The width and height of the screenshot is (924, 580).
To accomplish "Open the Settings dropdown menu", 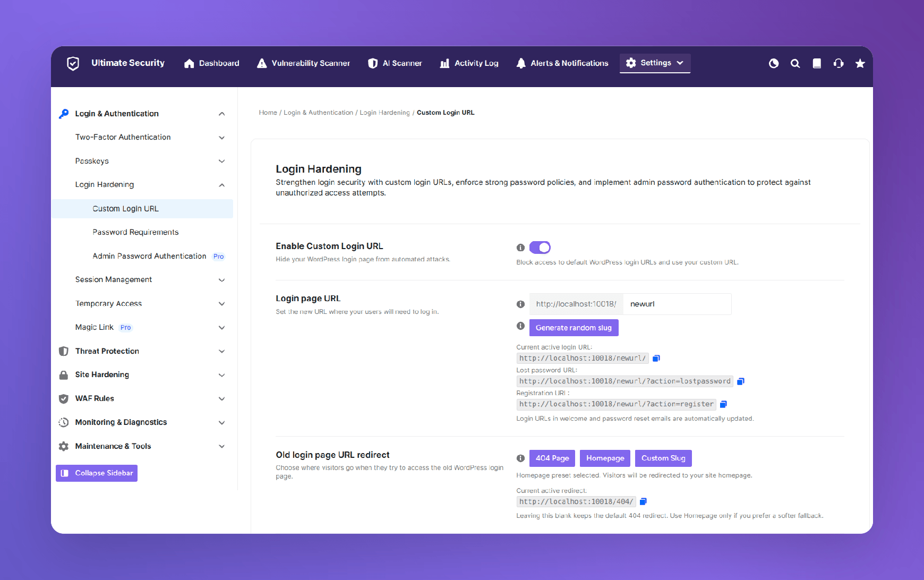I will [655, 63].
